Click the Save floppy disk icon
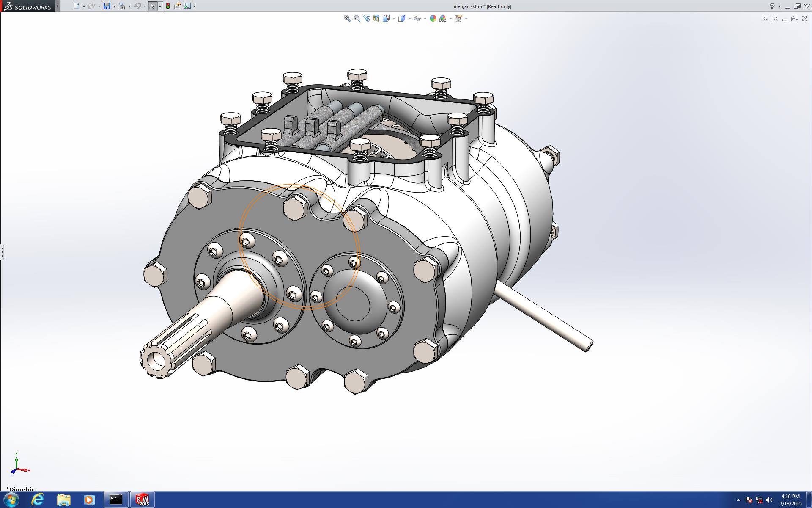812x508 pixels. (107, 6)
